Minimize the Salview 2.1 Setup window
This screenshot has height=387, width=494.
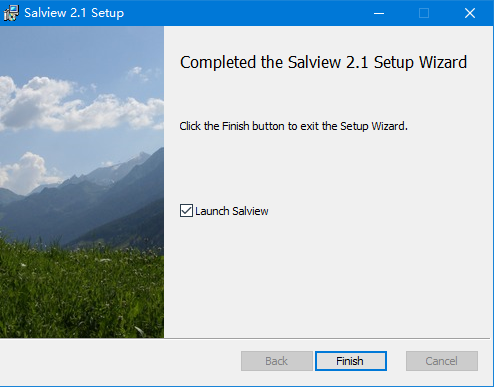pyautogui.click(x=379, y=13)
